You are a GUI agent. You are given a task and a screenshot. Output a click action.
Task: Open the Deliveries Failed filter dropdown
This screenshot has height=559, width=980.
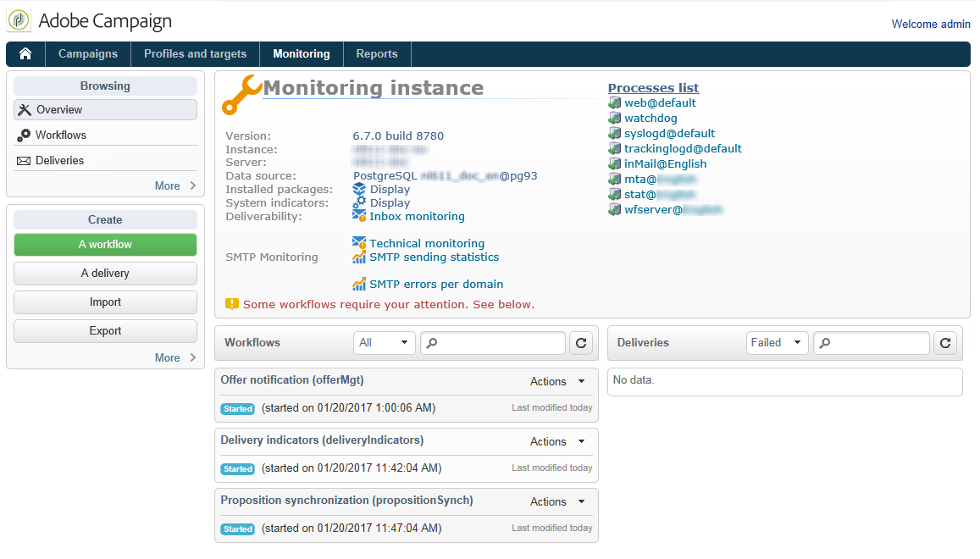(x=777, y=343)
